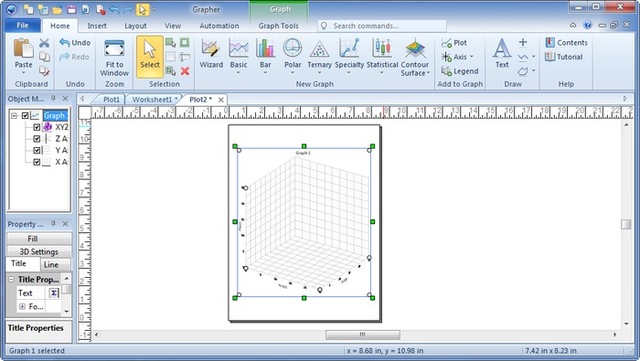Activate the Select arrow tool
Viewport: 640px width, 361px height.
(150, 56)
